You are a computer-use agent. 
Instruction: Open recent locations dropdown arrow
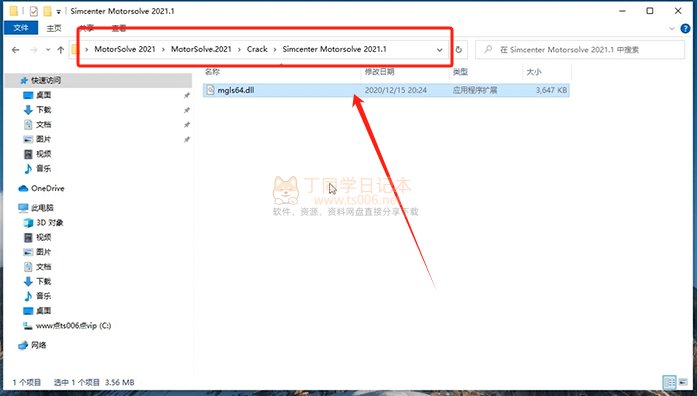[x=48, y=50]
